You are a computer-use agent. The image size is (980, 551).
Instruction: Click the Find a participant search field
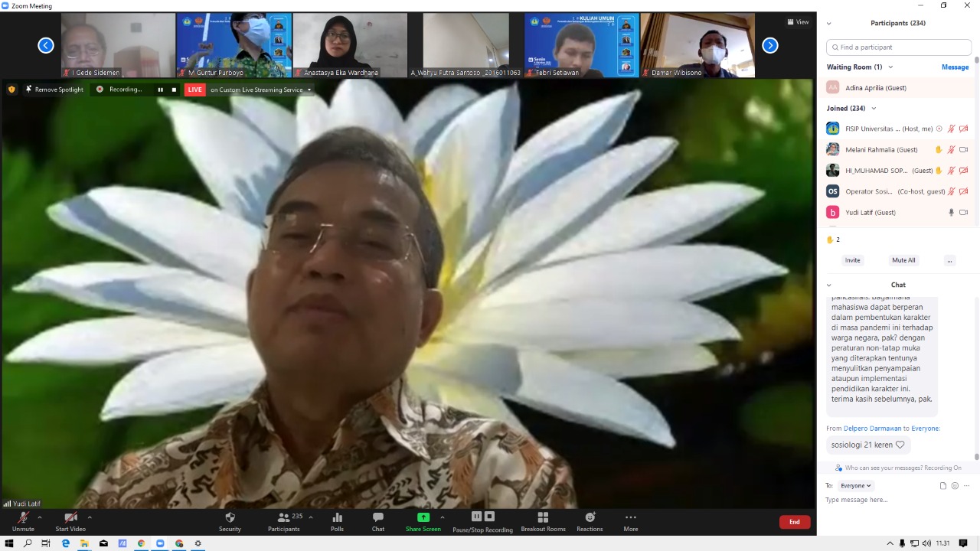coord(899,47)
